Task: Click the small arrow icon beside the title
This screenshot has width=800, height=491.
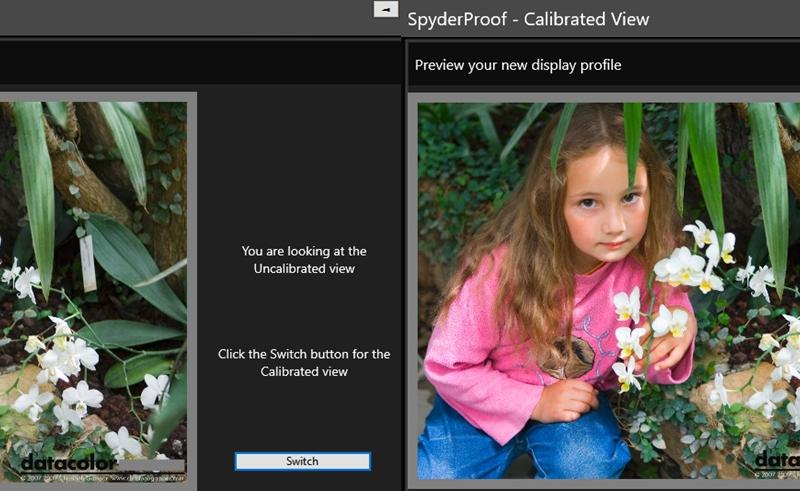Action: (x=386, y=9)
